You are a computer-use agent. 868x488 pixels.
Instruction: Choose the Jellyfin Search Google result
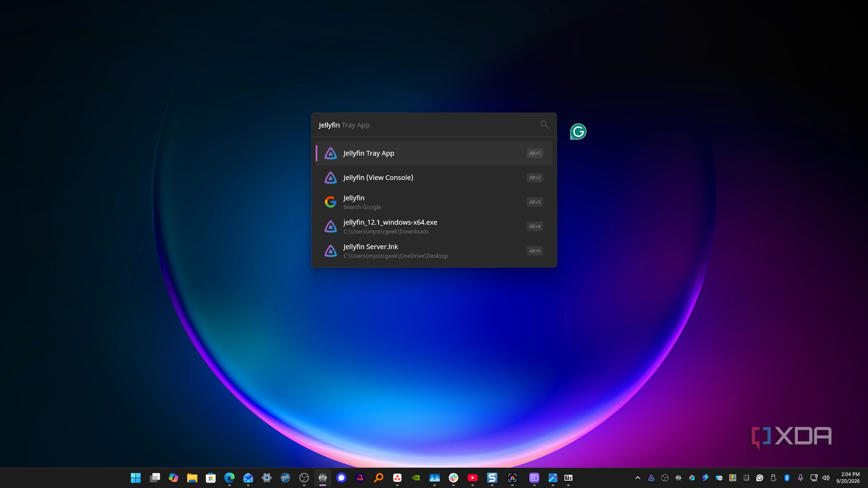point(434,202)
